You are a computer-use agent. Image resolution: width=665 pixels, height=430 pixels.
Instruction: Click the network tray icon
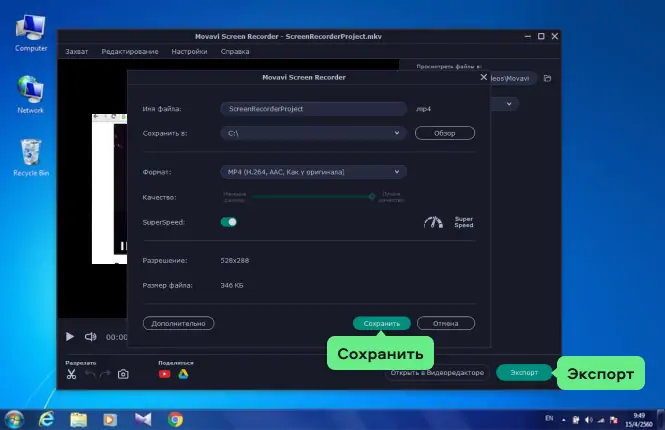point(601,420)
